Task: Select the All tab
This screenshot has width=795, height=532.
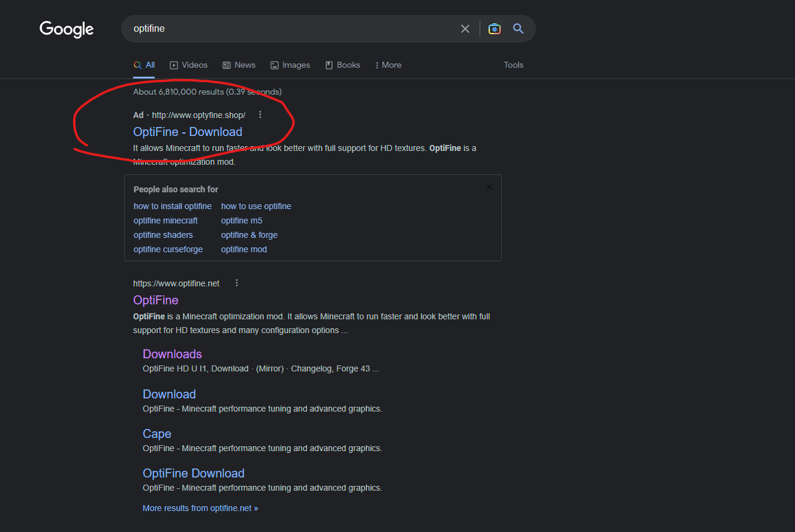Action: tap(144, 65)
